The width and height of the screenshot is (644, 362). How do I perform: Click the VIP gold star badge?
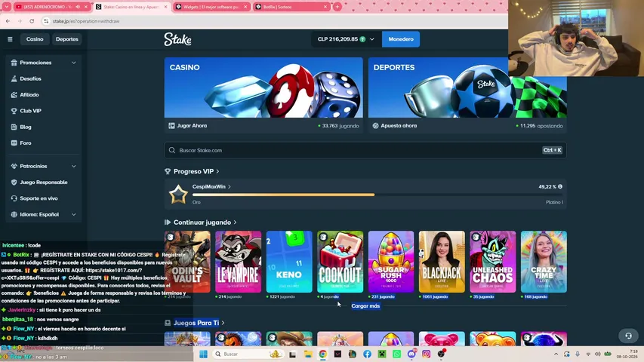coord(178,194)
